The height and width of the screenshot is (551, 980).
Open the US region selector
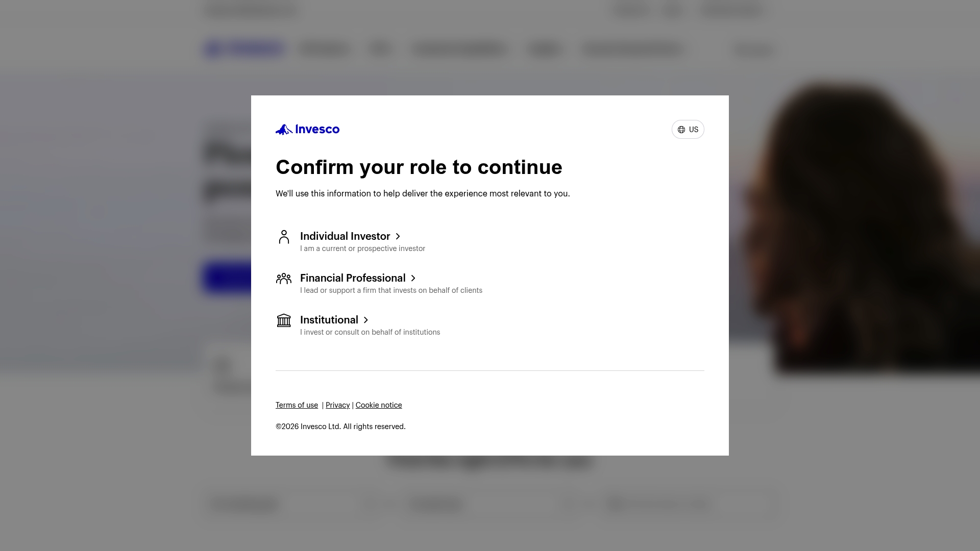pos(688,129)
